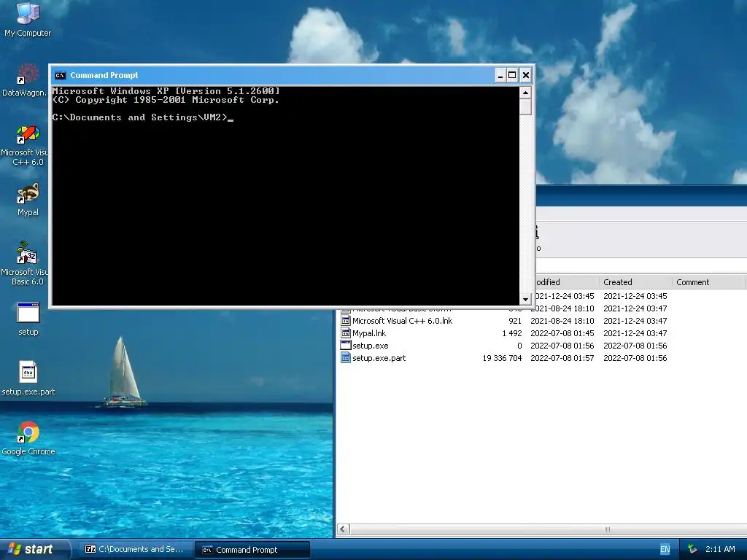Switch to 7-Zip C:\Documents taskbar button
Viewport: 747px width, 560px height.
pyautogui.click(x=134, y=550)
